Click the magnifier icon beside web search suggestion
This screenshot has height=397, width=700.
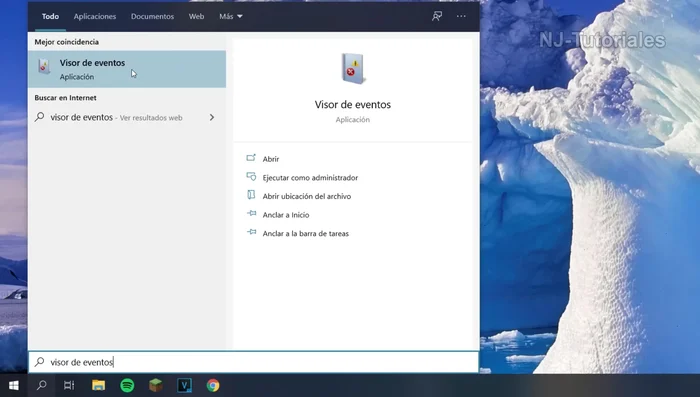(x=40, y=117)
